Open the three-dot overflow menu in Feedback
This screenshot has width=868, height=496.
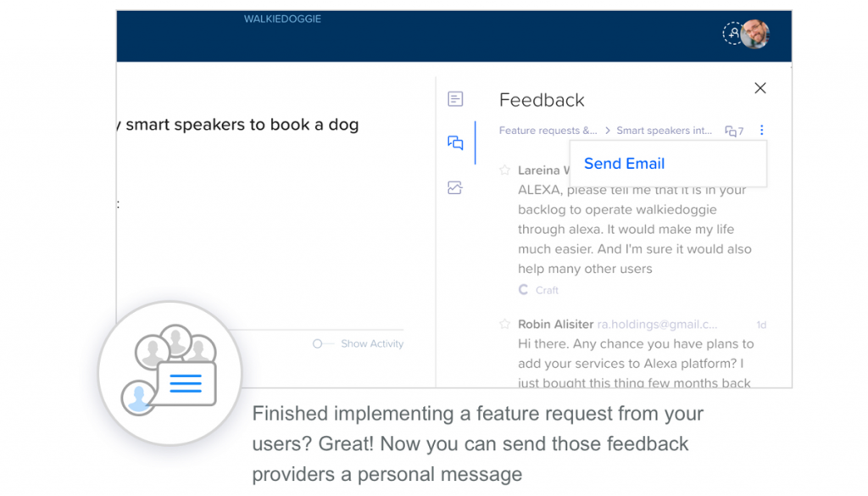761,130
